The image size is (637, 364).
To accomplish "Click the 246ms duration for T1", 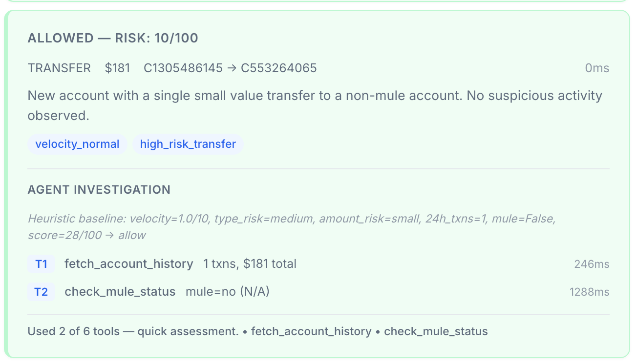I will 592,264.
